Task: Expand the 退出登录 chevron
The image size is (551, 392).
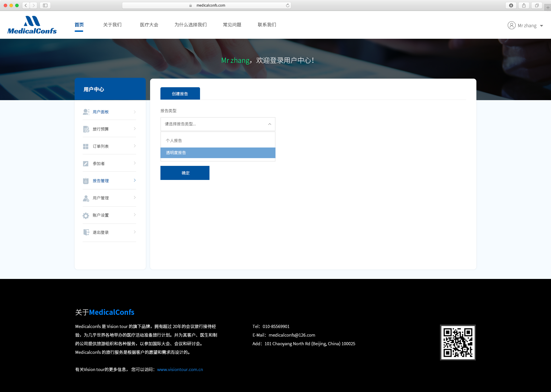Action: tap(135, 232)
